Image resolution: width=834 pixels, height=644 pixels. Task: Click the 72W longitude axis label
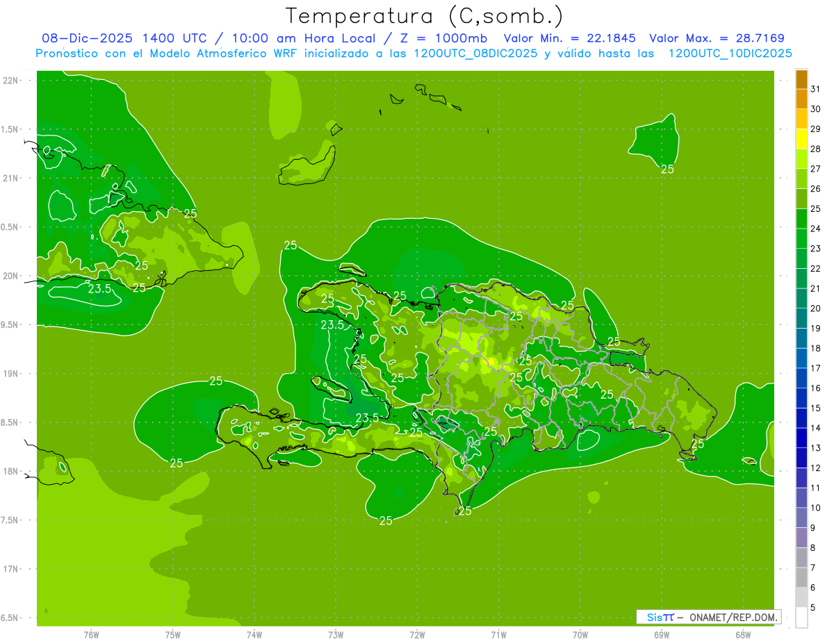[417, 634]
